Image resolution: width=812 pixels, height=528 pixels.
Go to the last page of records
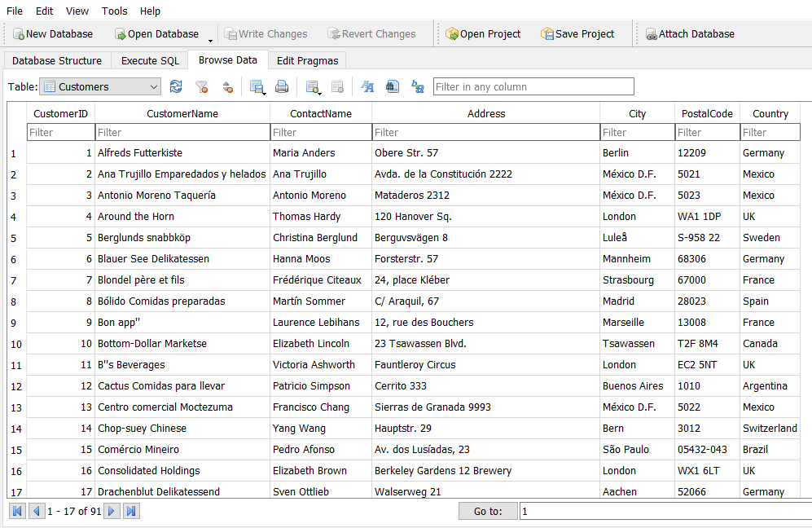(132, 512)
